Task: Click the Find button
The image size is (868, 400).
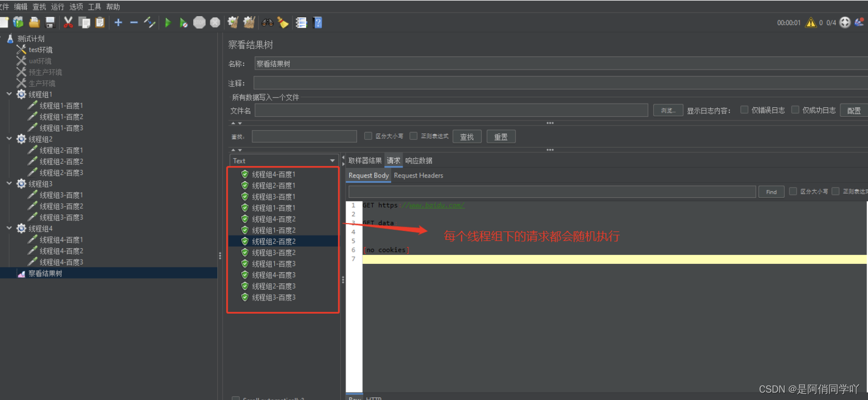Action: [771, 192]
